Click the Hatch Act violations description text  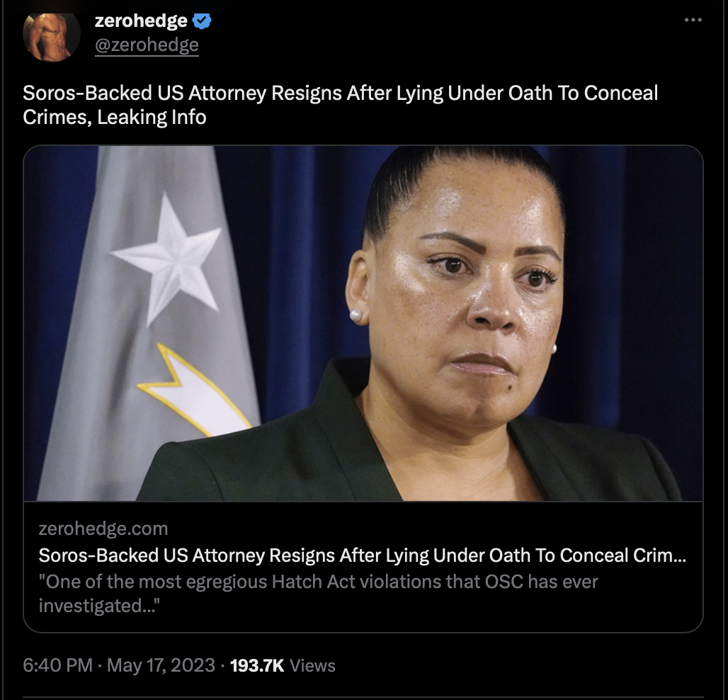[318, 582]
